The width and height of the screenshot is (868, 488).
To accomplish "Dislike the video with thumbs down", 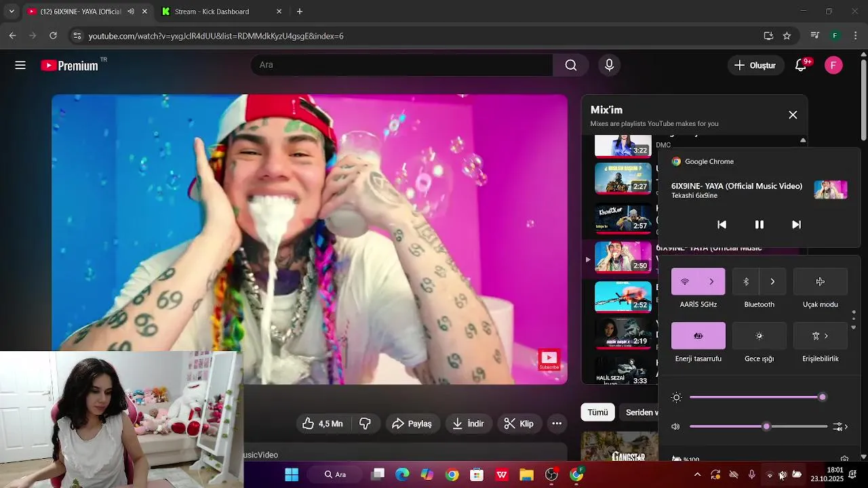I will point(365,424).
